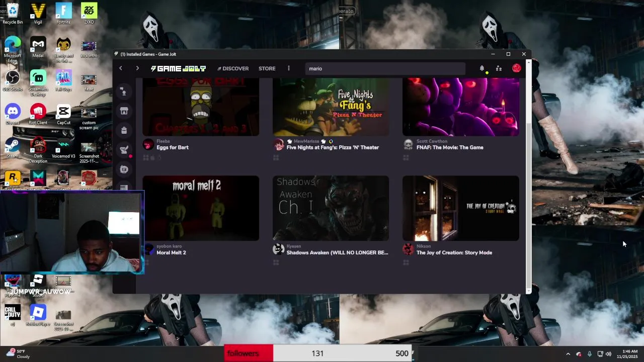
Task: Open the OBS Studio desktop shortcut
Action: tap(13, 81)
